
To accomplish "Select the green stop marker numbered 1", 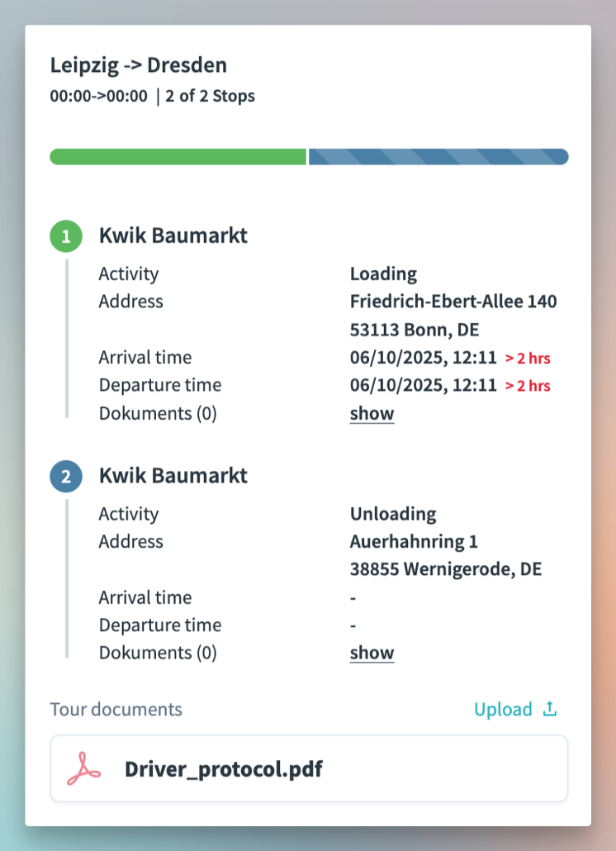I will [x=66, y=235].
